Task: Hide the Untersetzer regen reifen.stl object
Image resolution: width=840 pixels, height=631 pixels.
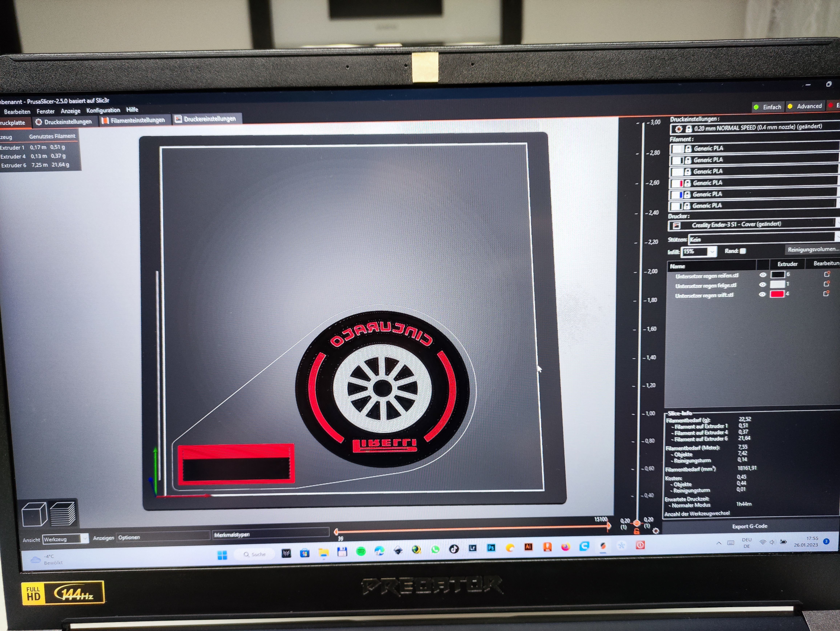Action: pyautogui.click(x=763, y=275)
